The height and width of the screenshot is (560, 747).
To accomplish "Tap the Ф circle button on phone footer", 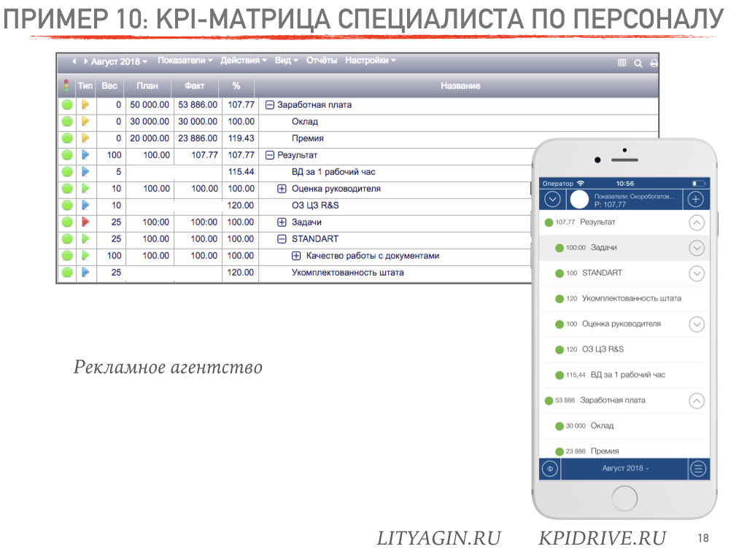I will (x=550, y=469).
